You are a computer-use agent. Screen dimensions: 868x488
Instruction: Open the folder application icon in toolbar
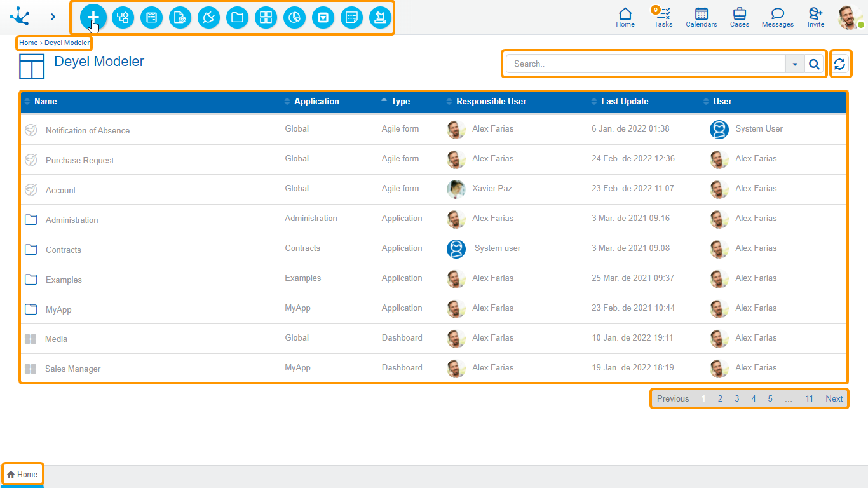tap(238, 18)
